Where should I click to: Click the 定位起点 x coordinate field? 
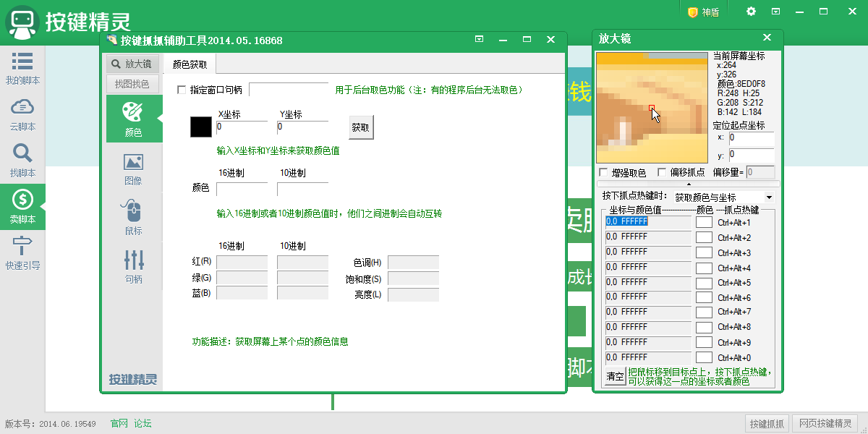[x=752, y=138]
